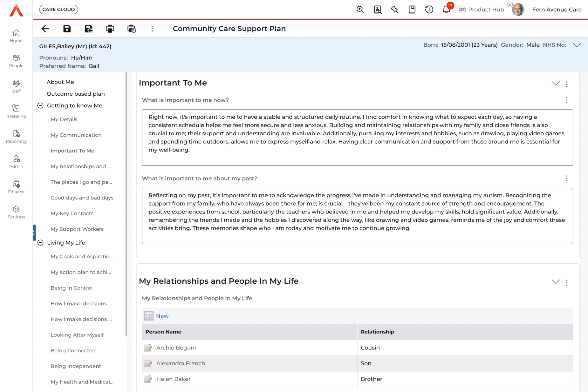
Task: Click the save icon in toolbar
Action: click(x=67, y=29)
